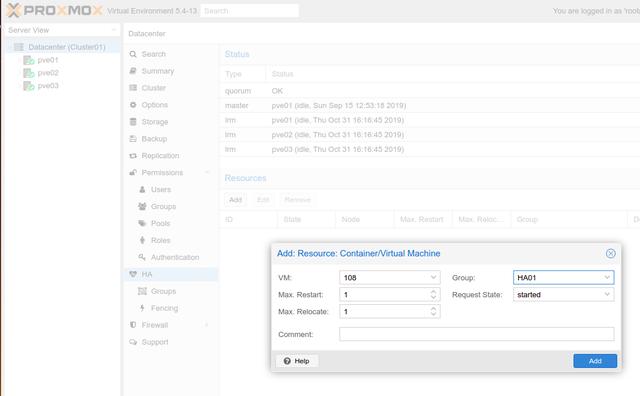Click the ID column header
Viewport: 640px width, 396px height.
(x=248, y=219)
